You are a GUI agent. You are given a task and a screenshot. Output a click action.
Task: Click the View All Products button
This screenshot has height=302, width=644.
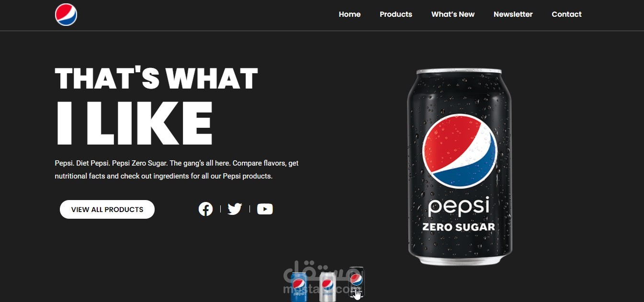pyautogui.click(x=107, y=209)
